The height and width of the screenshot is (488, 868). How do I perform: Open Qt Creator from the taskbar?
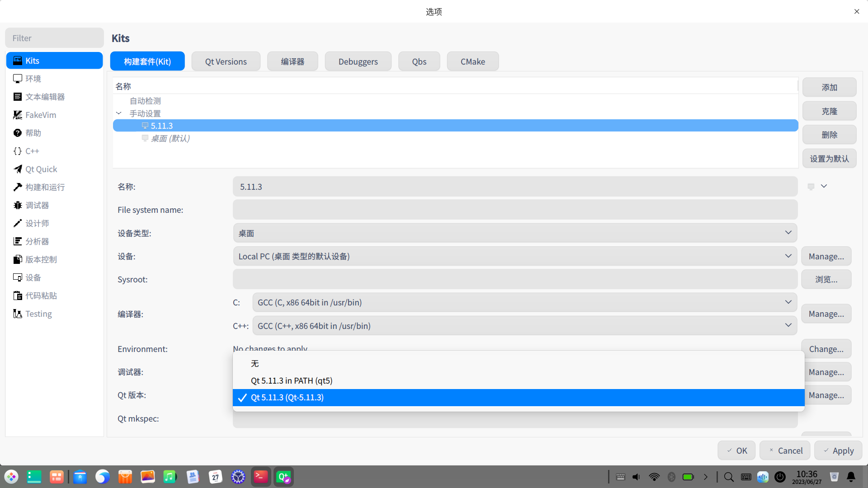point(283,477)
